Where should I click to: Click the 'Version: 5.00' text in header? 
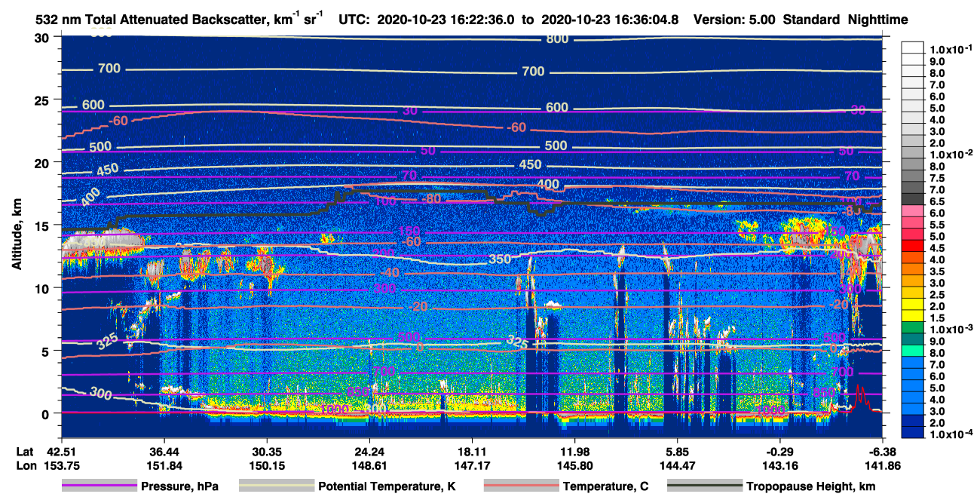coord(733,20)
